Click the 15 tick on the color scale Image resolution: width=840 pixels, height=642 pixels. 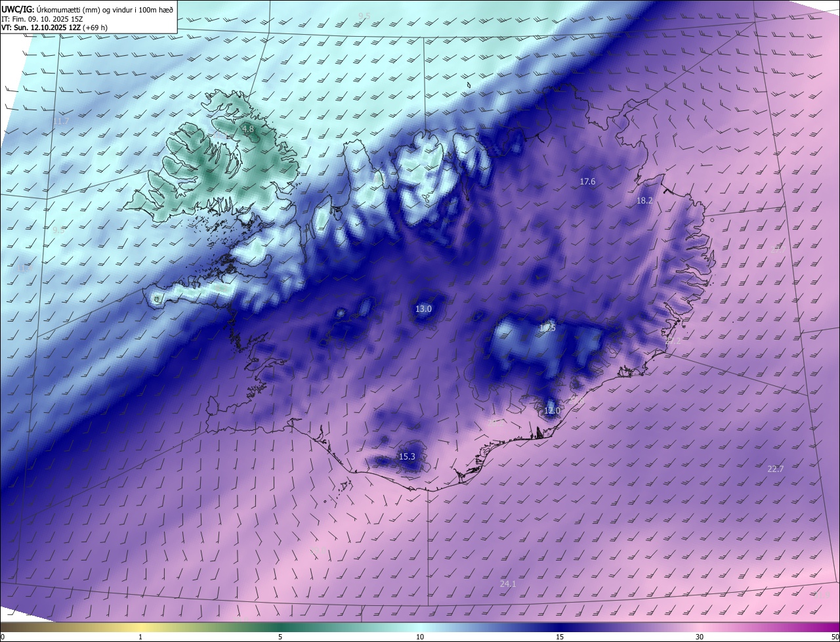click(560, 637)
